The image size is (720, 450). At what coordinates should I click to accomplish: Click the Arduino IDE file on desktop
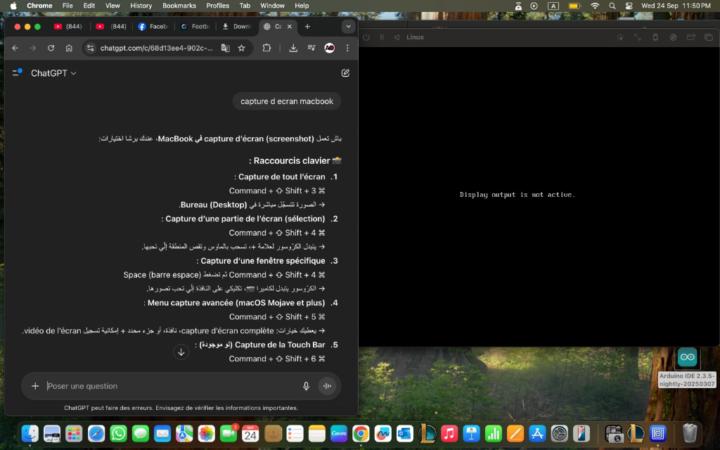tap(687, 358)
